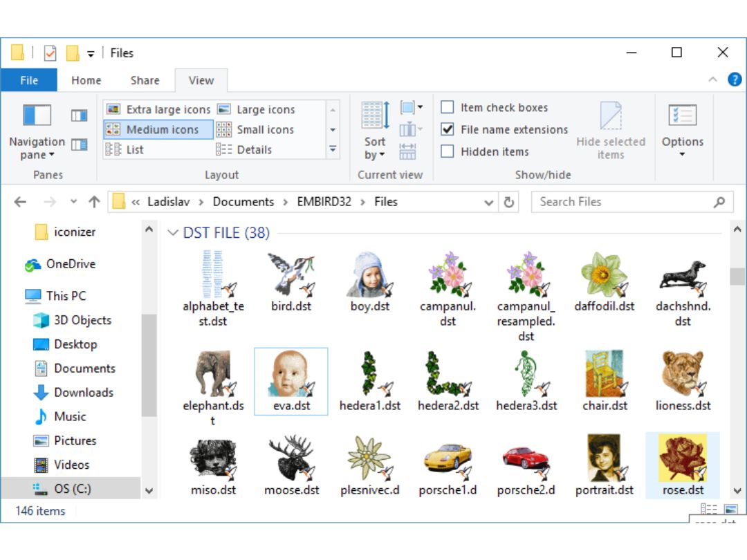Image resolution: width=747 pixels, height=560 pixels.
Task: Click Size all columns to fit icon
Action: tap(407, 151)
